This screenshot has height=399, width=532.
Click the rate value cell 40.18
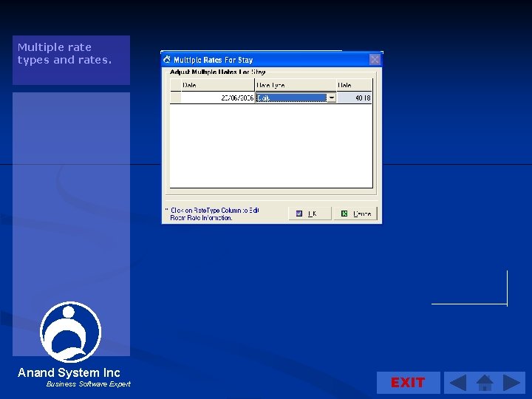pos(355,98)
